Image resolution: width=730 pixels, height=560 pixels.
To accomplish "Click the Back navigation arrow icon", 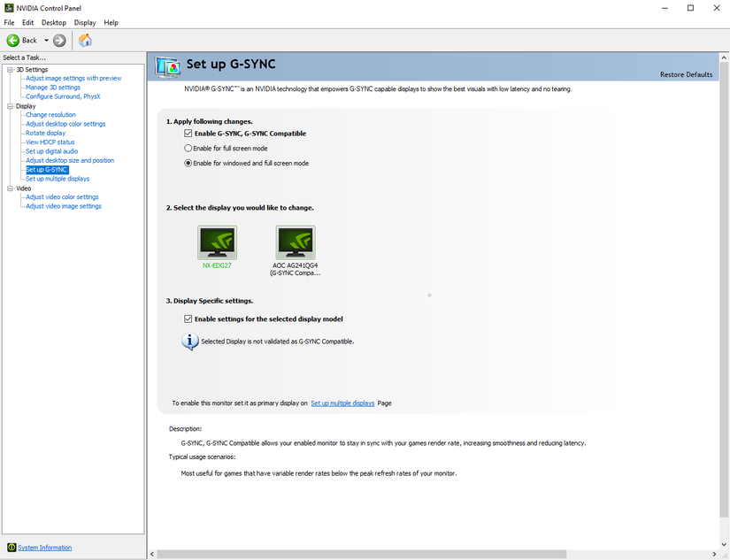I will coord(14,40).
